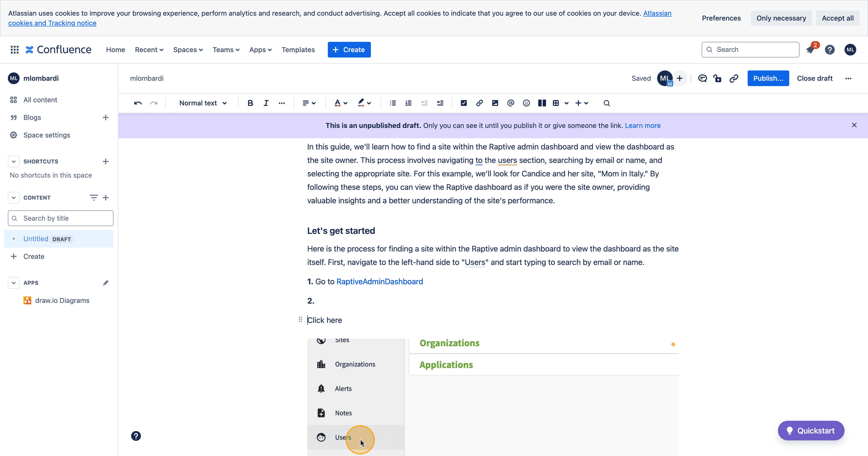Open the highlight color picker
Screen dimensions: 868x456
[x=364, y=103]
